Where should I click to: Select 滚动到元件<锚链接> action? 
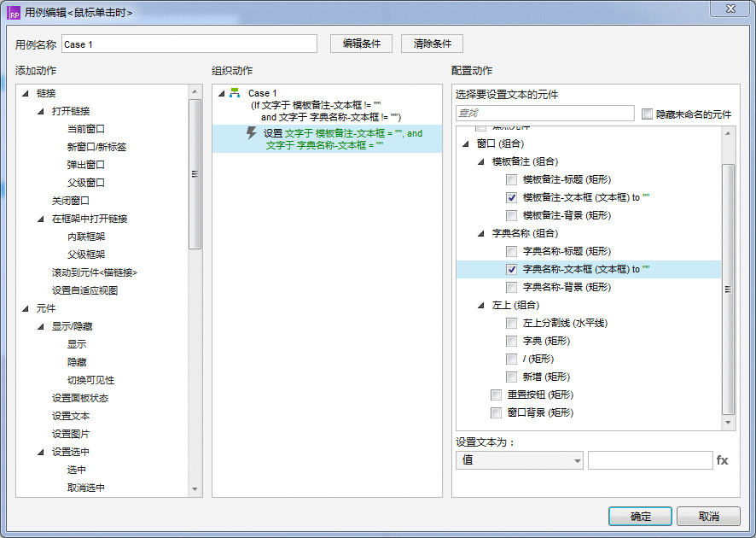coord(95,272)
